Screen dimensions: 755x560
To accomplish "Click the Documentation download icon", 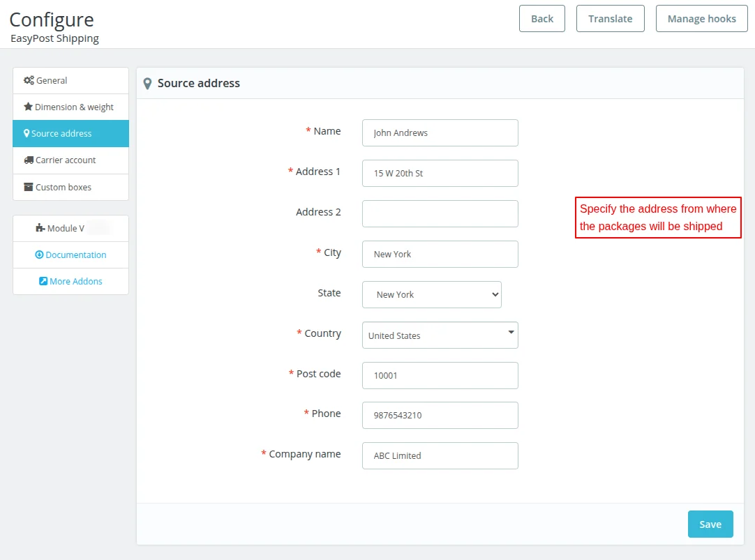I will coord(39,255).
